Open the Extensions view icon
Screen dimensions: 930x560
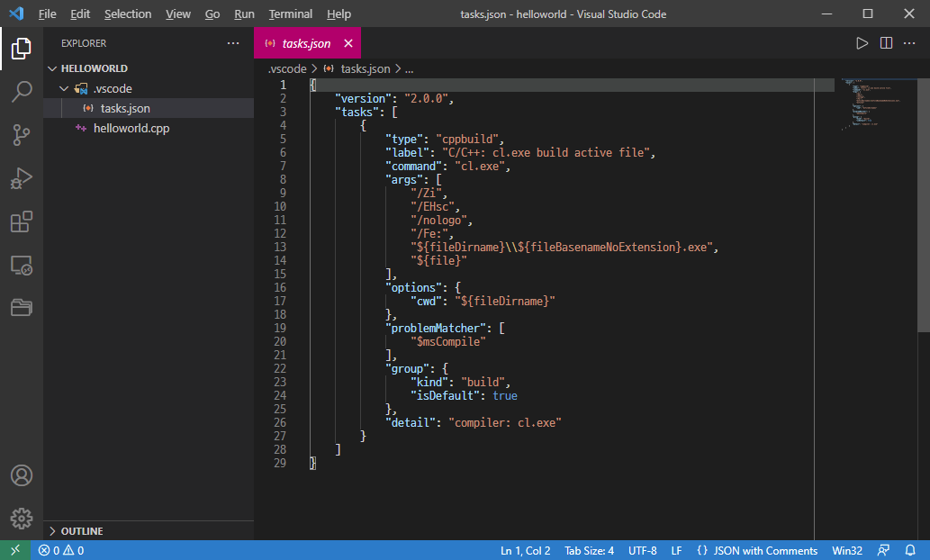(22, 221)
